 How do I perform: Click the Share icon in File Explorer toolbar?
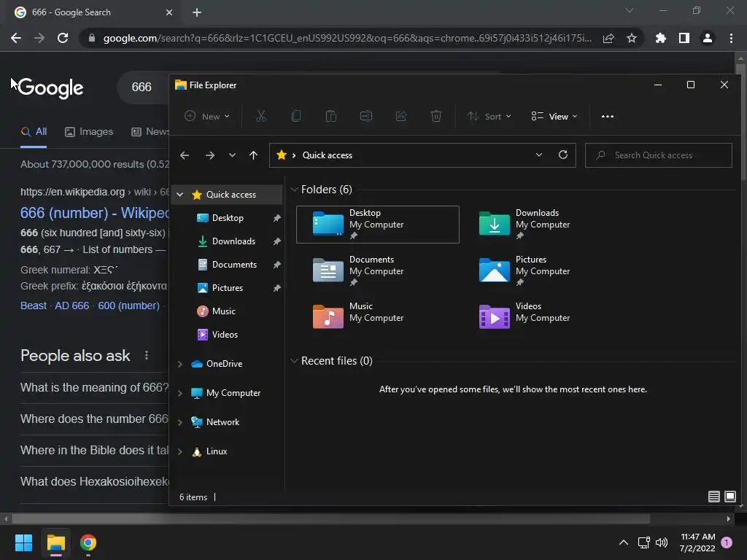[401, 116]
